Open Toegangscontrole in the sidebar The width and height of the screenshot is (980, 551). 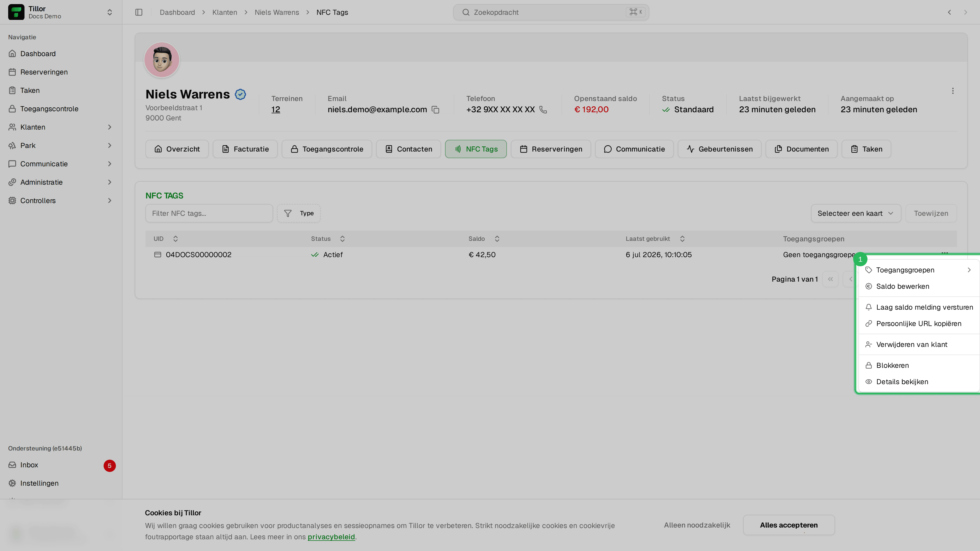pyautogui.click(x=61, y=109)
